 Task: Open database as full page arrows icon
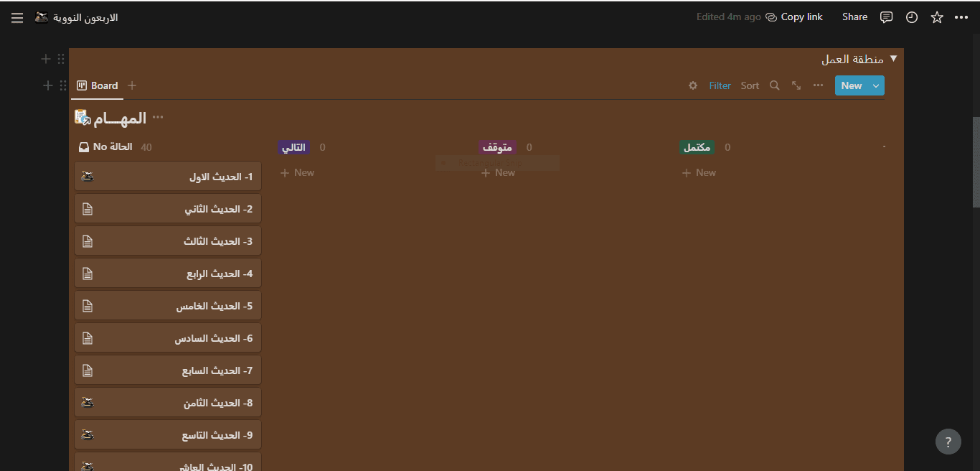[x=796, y=85]
